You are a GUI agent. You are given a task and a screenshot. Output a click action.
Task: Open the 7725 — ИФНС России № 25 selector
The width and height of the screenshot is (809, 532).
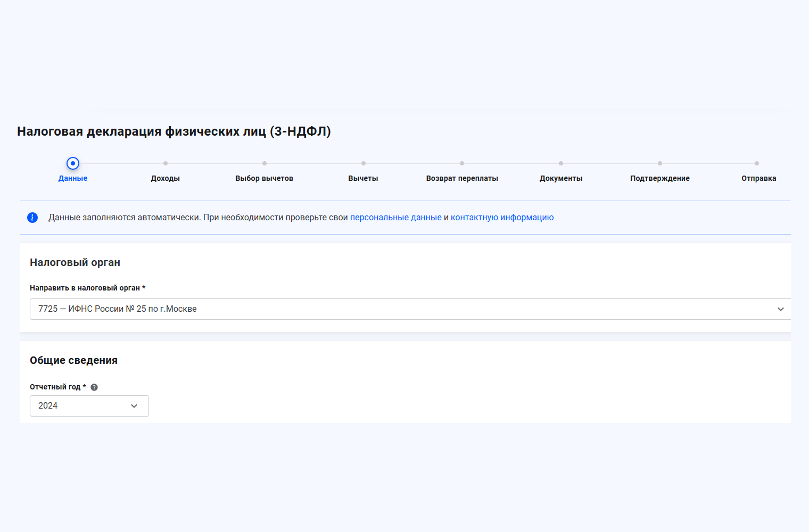(404, 309)
